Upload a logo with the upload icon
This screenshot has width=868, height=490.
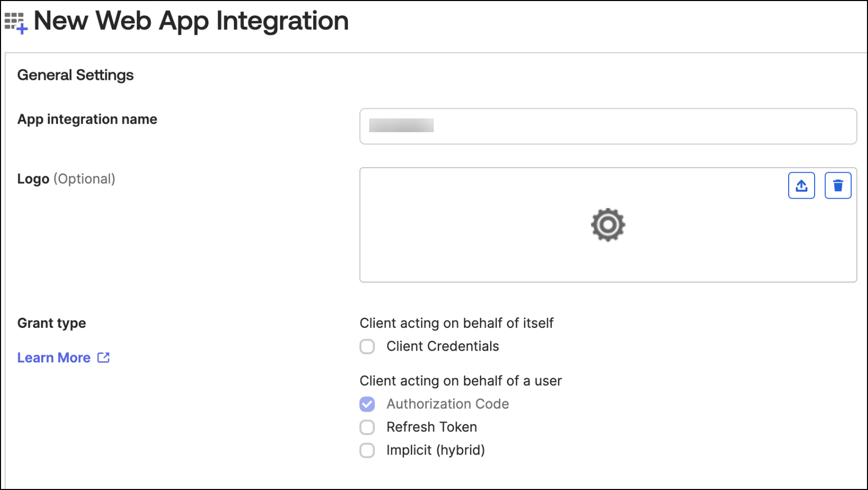pos(801,186)
